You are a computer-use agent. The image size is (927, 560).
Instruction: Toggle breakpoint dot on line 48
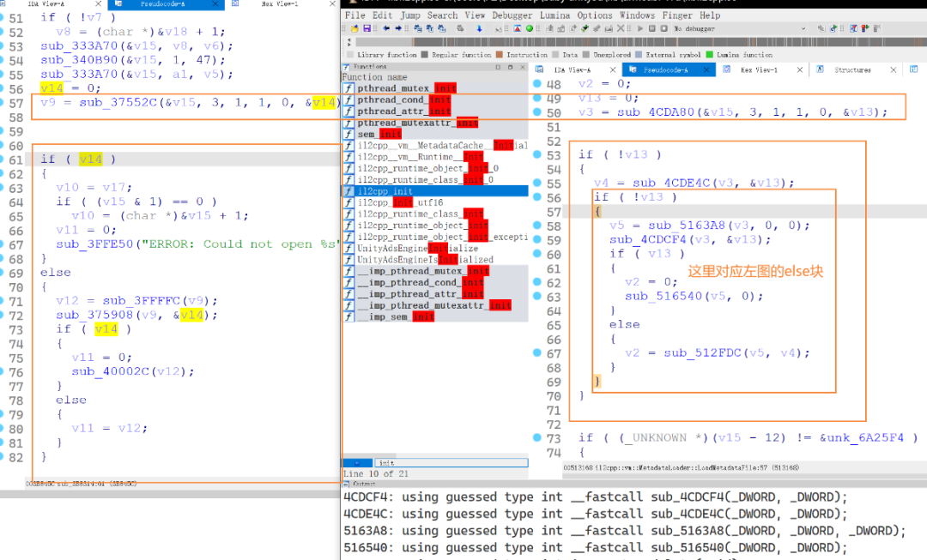pyautogui.click(x=536, y=83)
